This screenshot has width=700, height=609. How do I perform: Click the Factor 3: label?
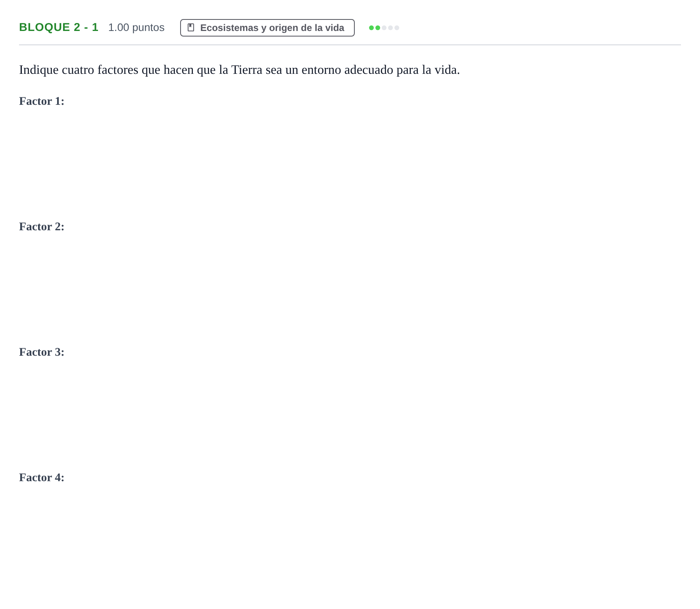coord(42,352)
